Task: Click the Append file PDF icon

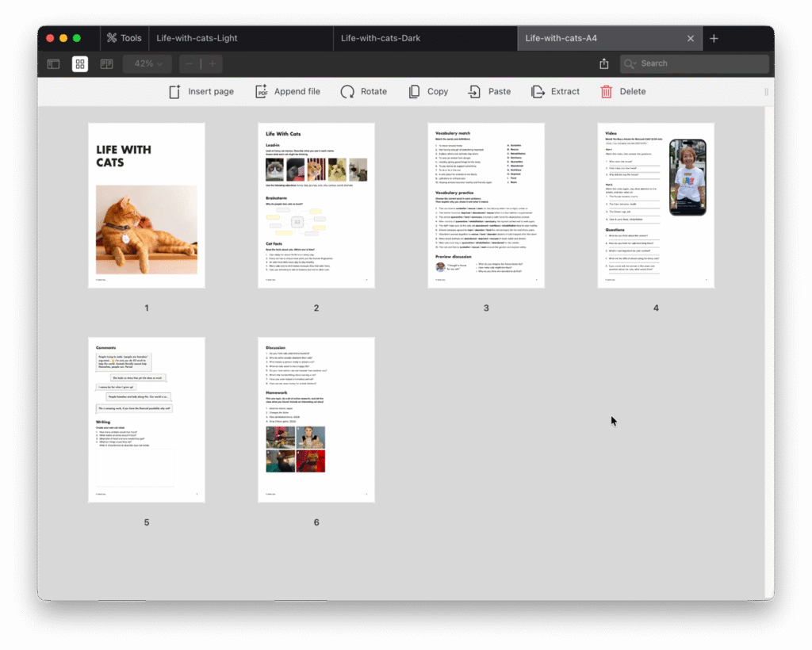Action: tap(262, 92)
